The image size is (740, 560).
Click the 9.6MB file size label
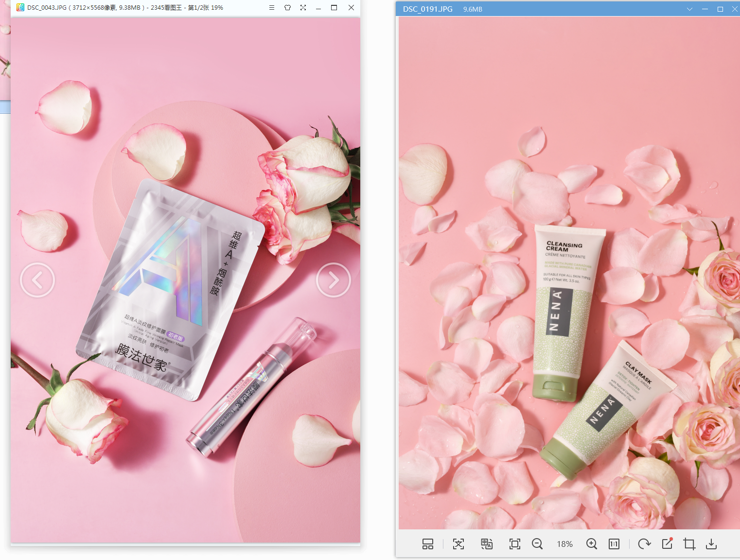[473, 9]
